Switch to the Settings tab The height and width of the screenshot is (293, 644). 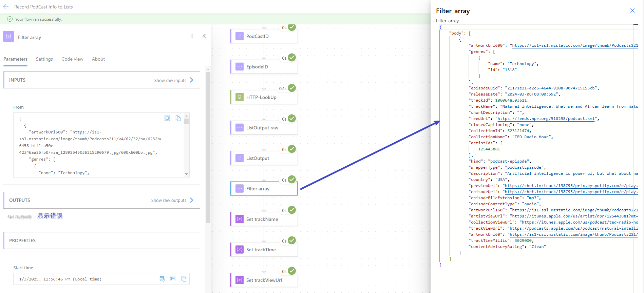(44, 59)
